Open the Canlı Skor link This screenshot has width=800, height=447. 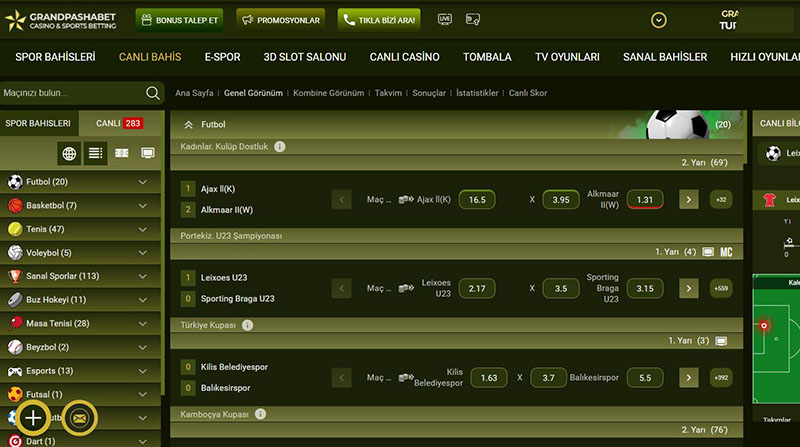click(x=528, y=93)
